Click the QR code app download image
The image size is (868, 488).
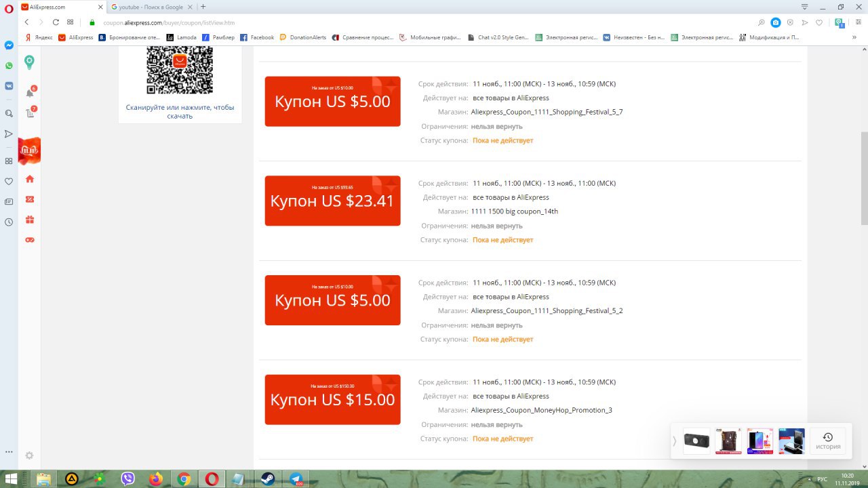pos(180,70)
